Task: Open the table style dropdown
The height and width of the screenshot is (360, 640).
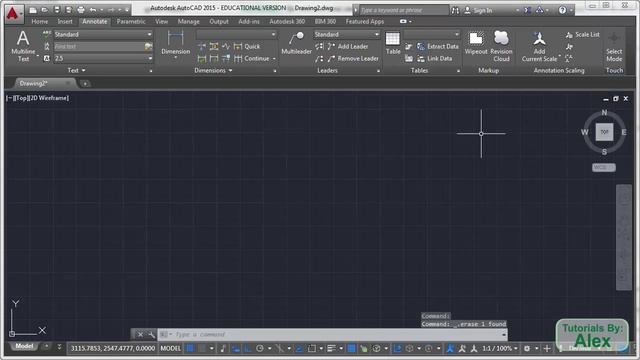Action: point(432,34)
